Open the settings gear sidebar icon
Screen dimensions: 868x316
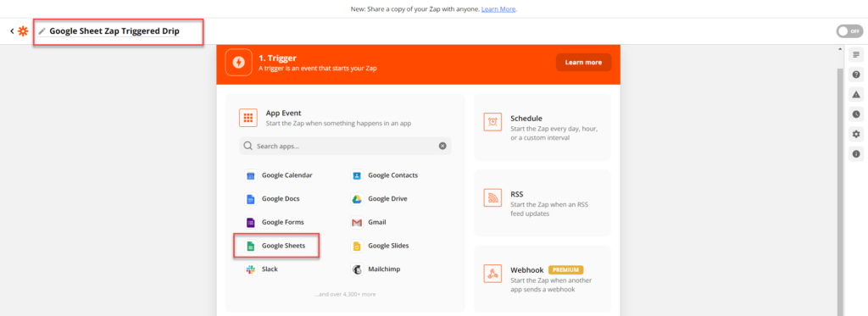[856, 134]
